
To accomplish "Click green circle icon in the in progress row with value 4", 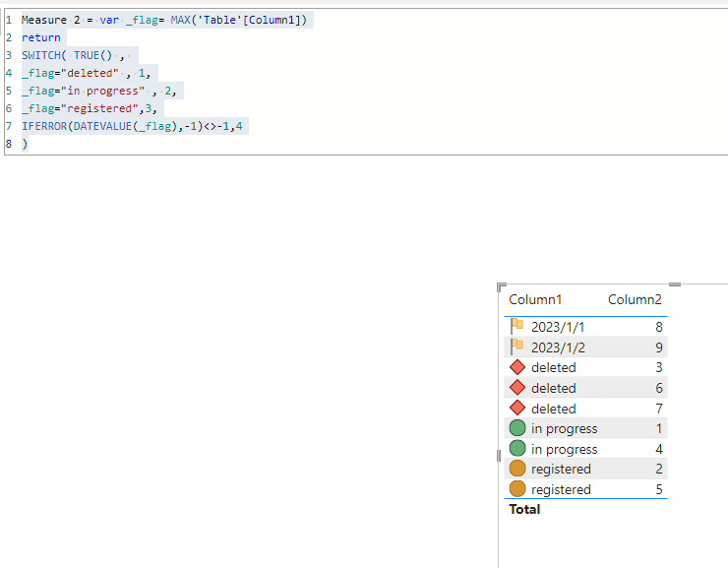I will pyautogui.click(x=517, y=449).
